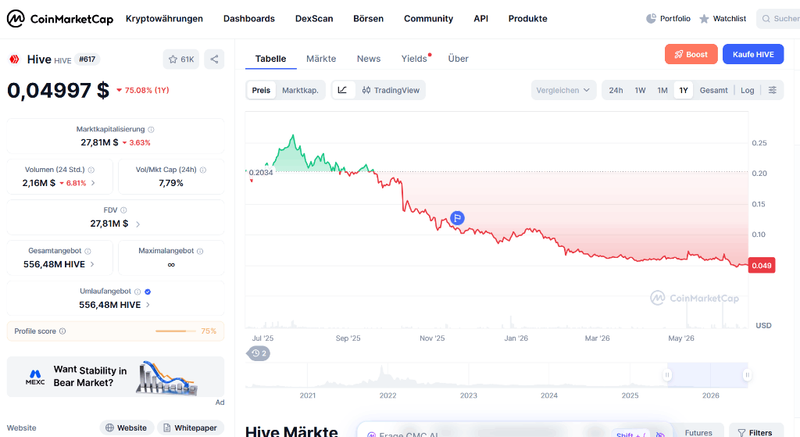Viewport: 800px width, 437px height.
Task: Focus the search field in header
Action: click(x=779, y=19)
